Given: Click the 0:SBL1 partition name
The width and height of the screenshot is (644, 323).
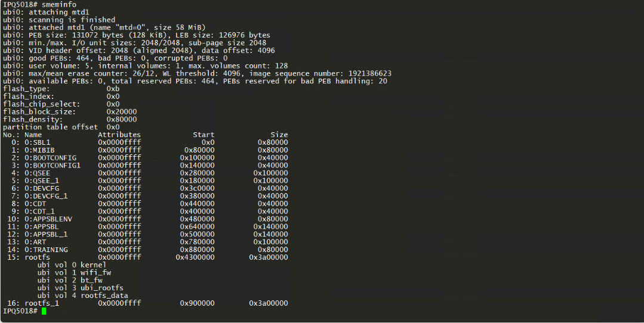Looking at the screenshot, I should tap(37, 142).
